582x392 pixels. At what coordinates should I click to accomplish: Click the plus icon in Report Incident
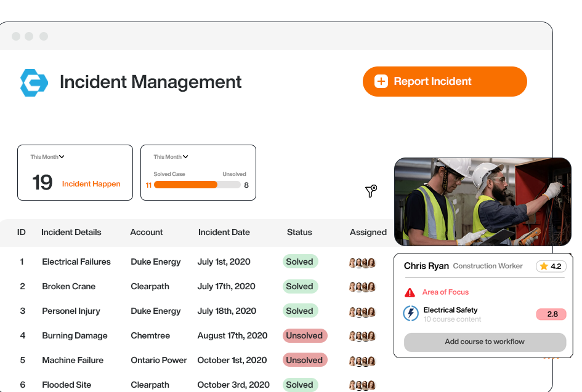(x=381, y=81)
